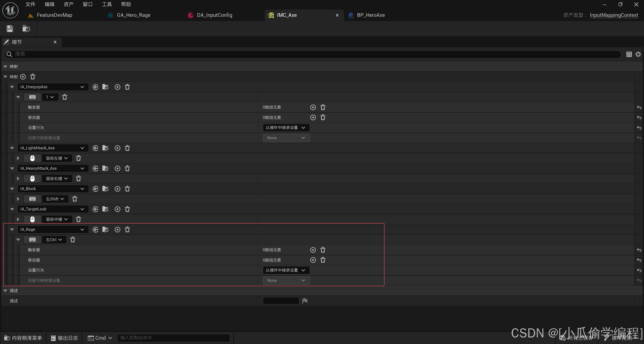This screenshot has width=644, height=344.
Task: Open the 资产 menu
Action: tap(69, 4)
